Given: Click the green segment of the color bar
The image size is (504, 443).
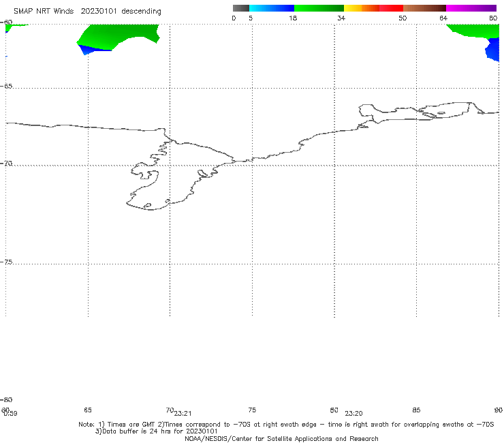Looking at the screenshot, I should click(319, 8).
